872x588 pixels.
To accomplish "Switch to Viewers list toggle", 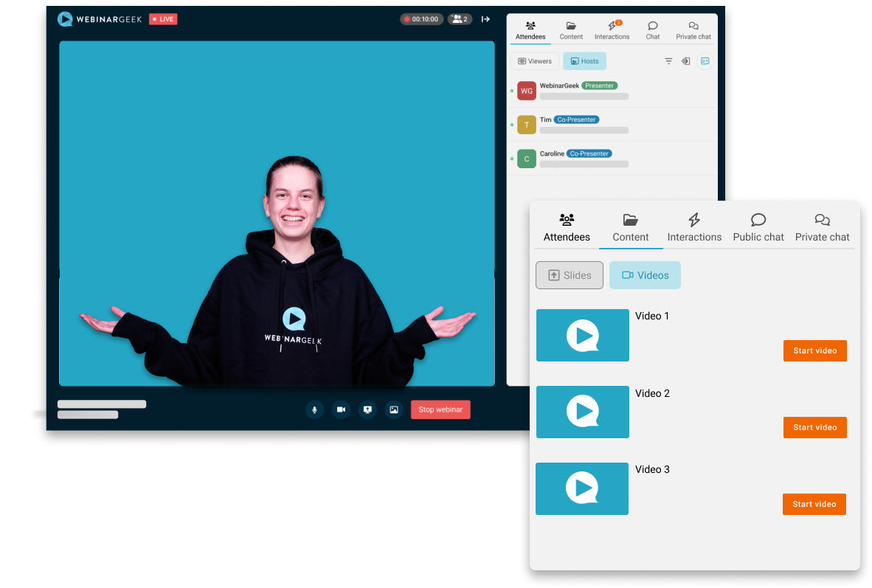I will tap(535, 61).
